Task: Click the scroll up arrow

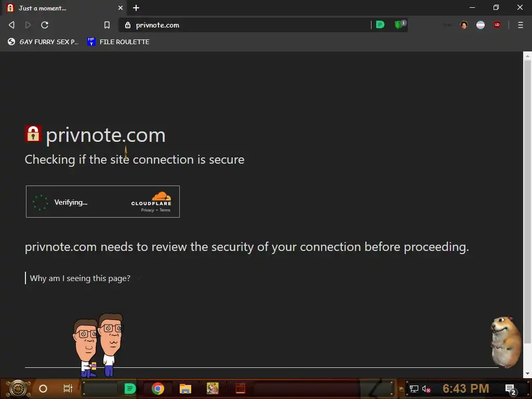Action: 527,55
